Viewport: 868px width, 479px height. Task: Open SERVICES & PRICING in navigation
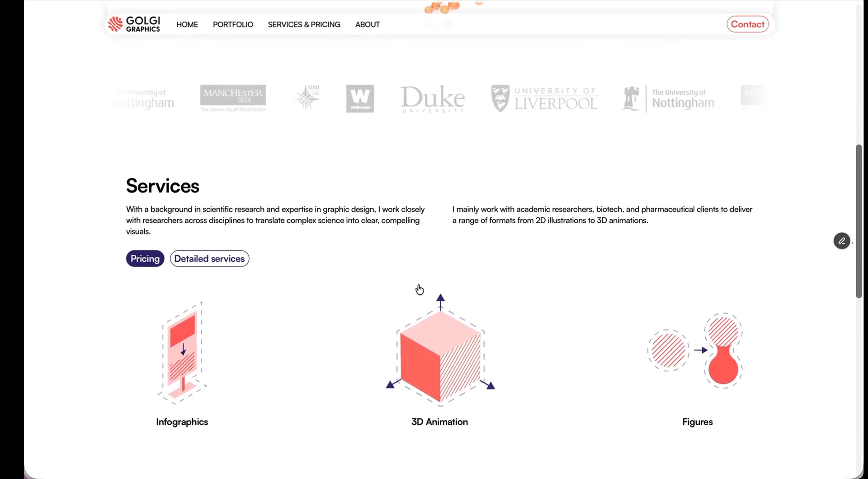[304, 24]
